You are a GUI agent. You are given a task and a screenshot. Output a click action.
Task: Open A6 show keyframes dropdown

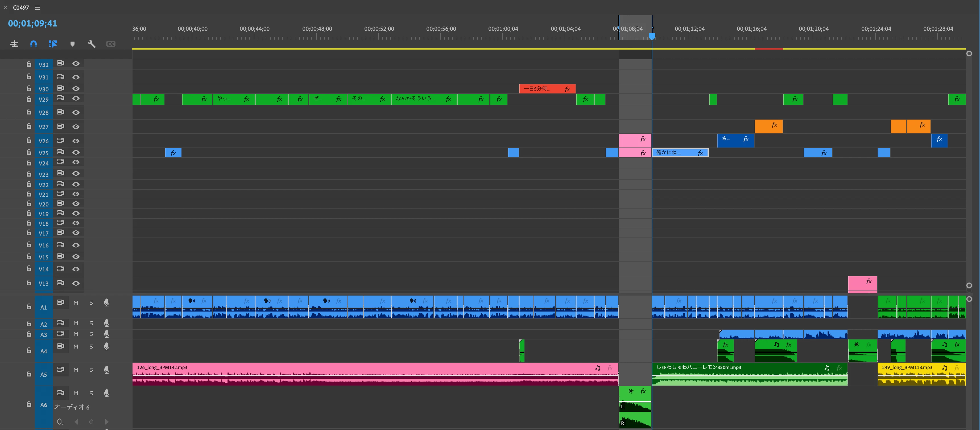pos(60,422)
